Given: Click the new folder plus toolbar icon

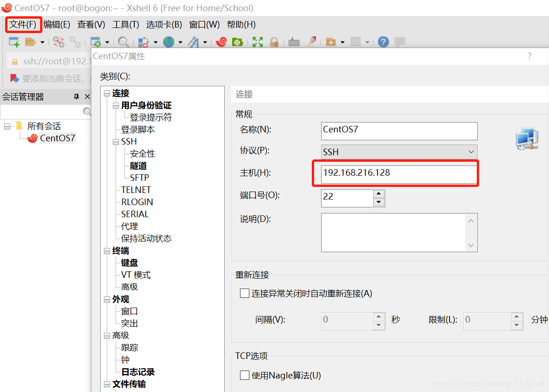Looking at the screenshot, I should click(331, 42).
